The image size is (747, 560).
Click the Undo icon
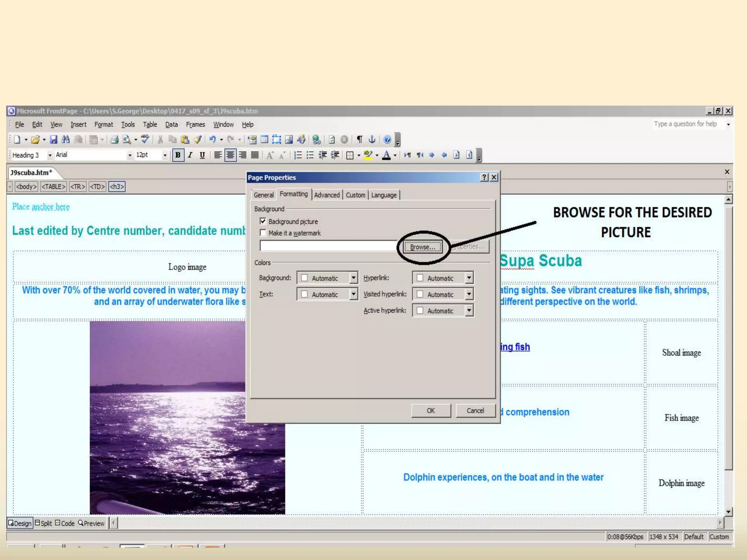tap(212, 140)
